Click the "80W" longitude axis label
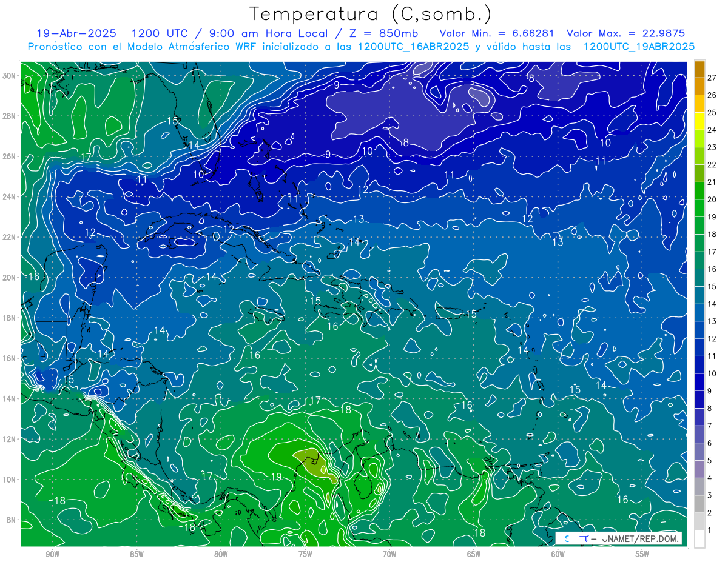 coord(221,554)
